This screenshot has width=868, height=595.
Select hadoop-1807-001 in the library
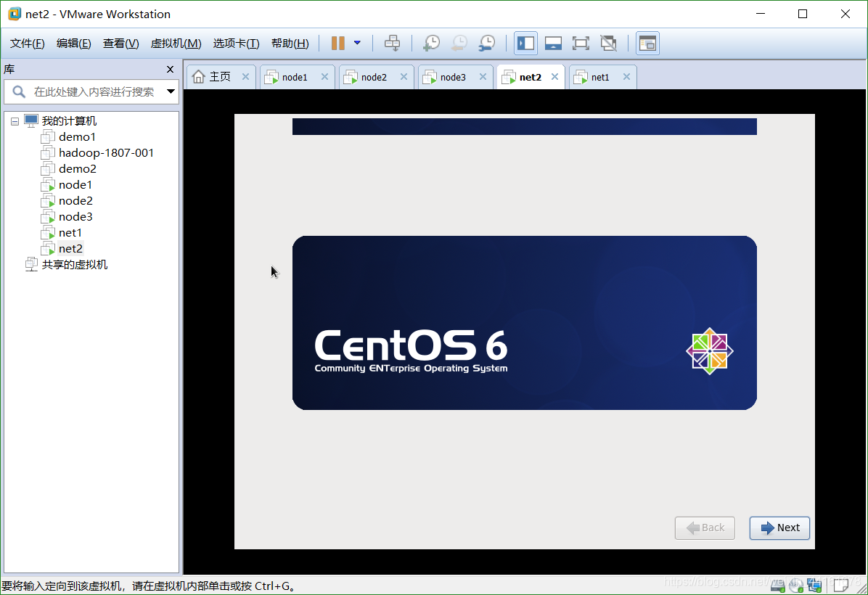tap(106, 153)
